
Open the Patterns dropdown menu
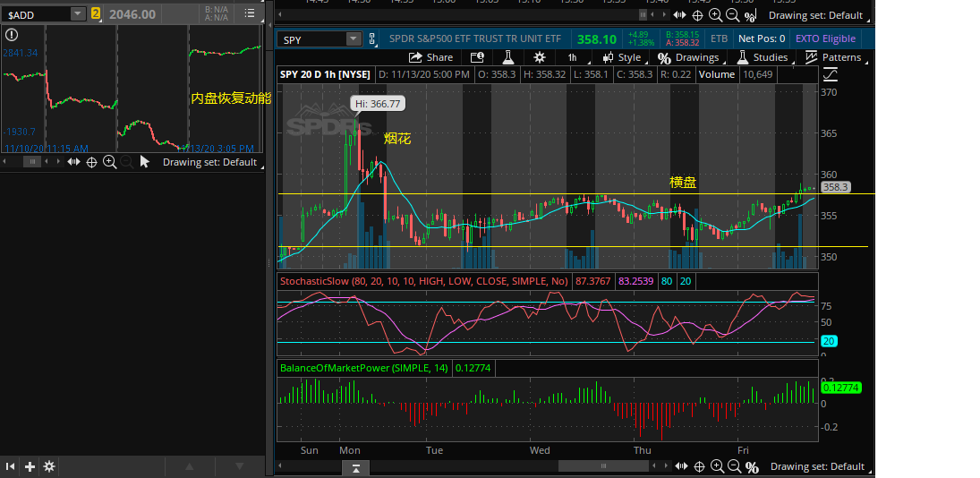pos(835,57)
